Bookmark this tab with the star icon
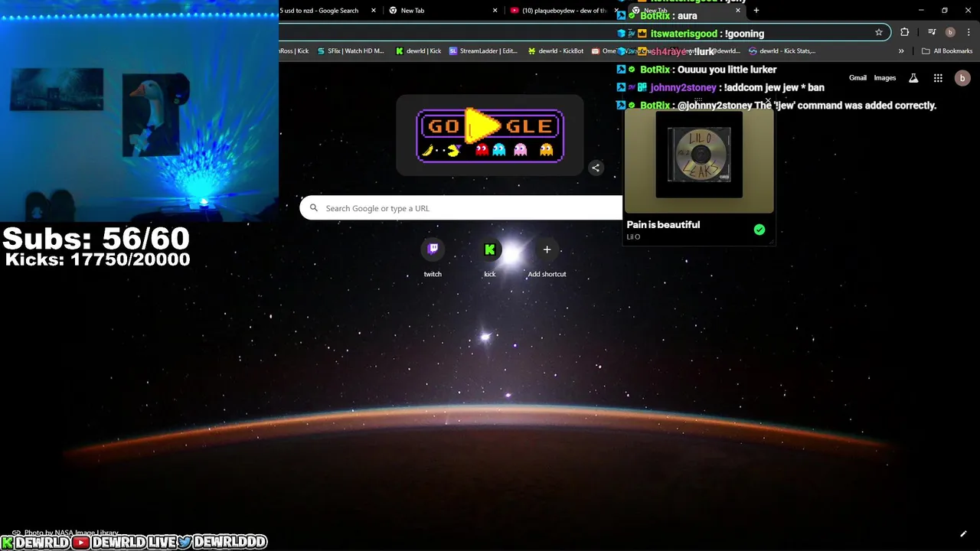This screenshot has width=980, height=551. click(879, 32)
